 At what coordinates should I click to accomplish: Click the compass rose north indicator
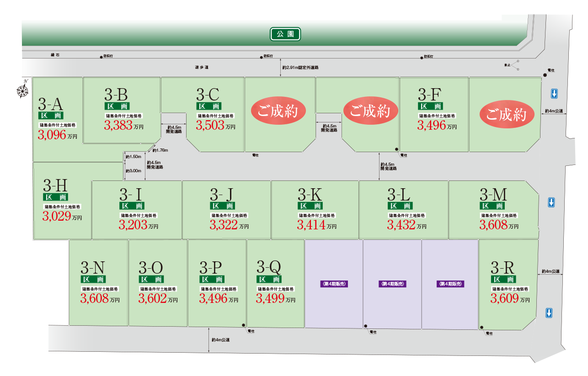coord(22,90)
